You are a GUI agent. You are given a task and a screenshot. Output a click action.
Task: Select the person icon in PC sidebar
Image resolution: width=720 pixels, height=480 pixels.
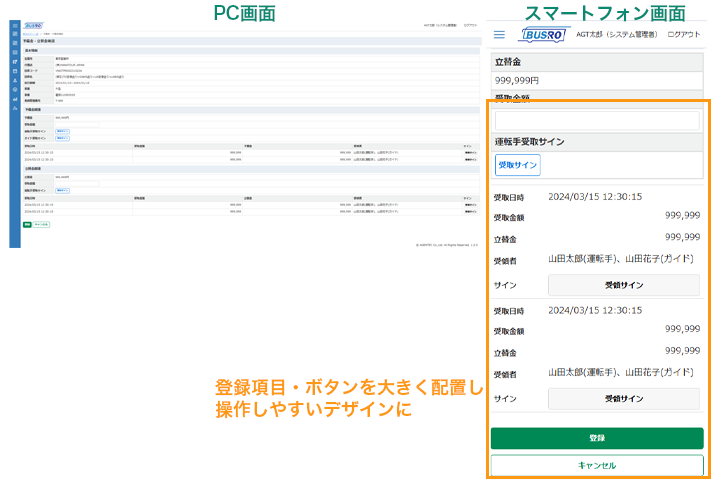click(x=15, y=80)
